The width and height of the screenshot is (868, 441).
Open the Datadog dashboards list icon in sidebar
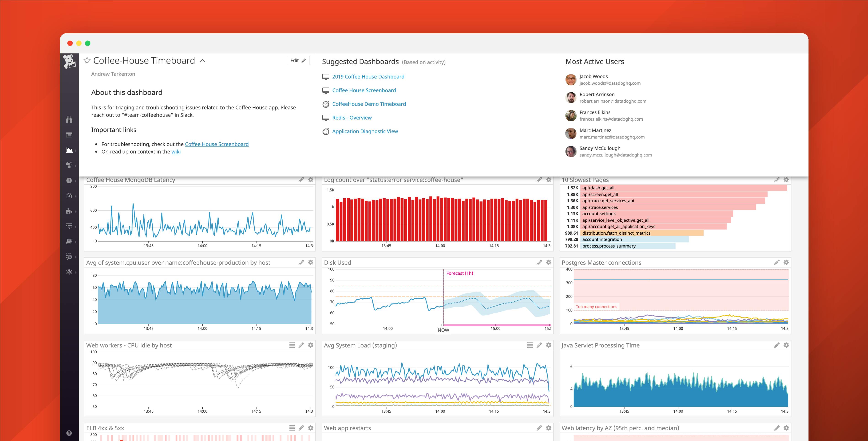[x=69, y=135]
